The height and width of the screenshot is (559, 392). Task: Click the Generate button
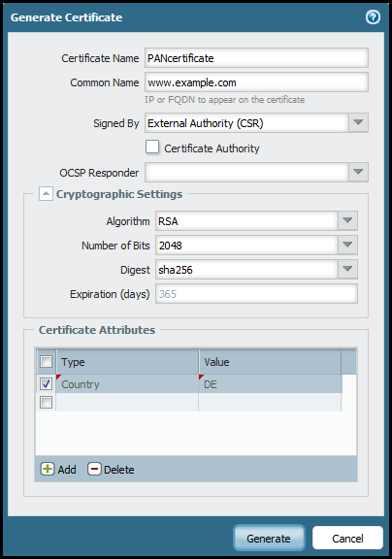click(x=269, y=538)
